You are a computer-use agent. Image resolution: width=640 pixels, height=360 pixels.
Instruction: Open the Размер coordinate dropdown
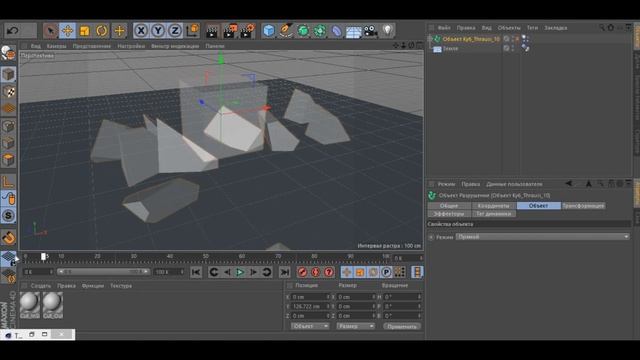coord(356,326)
